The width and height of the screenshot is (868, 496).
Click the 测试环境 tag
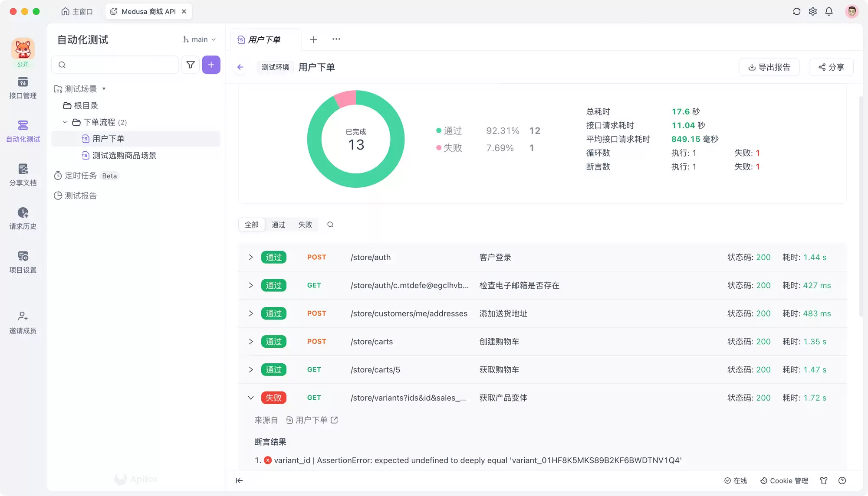tap(275, 67)
